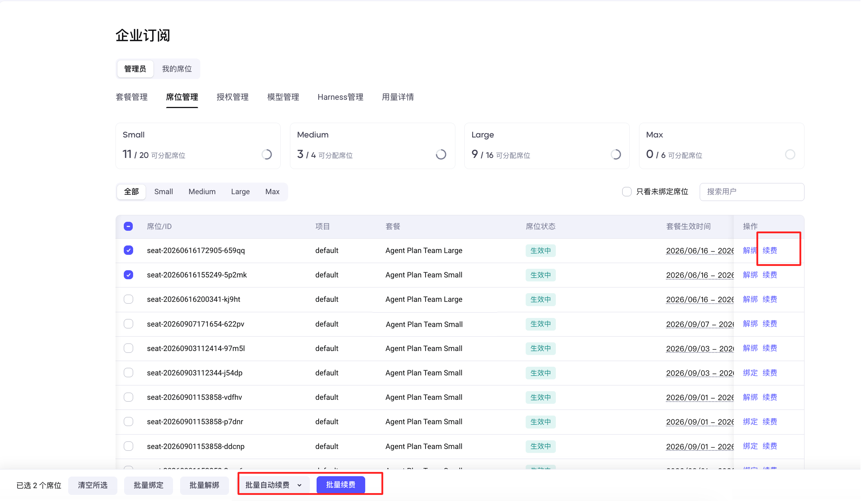This screenshot has width=868, height=501.
Task: Click seat ID seat-20260901153858-p7dnr
Action: click(195, 422)
